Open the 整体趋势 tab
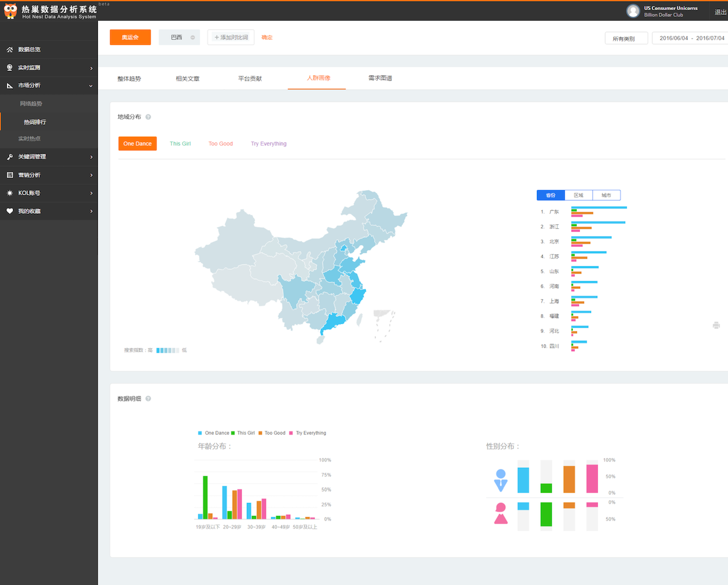 pyautogui.click(x=129, y=79)
